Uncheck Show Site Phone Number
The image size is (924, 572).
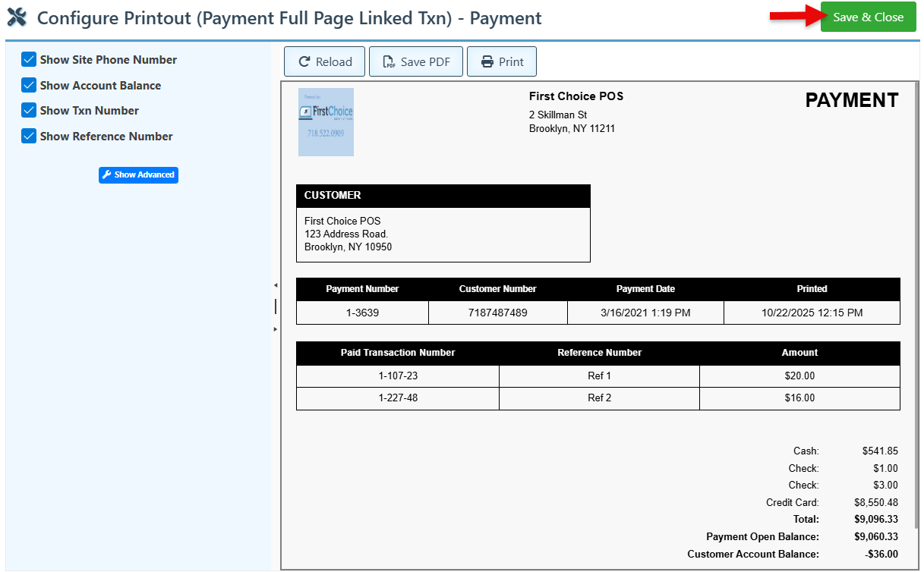pyautogui.click(x=30, y=60)
